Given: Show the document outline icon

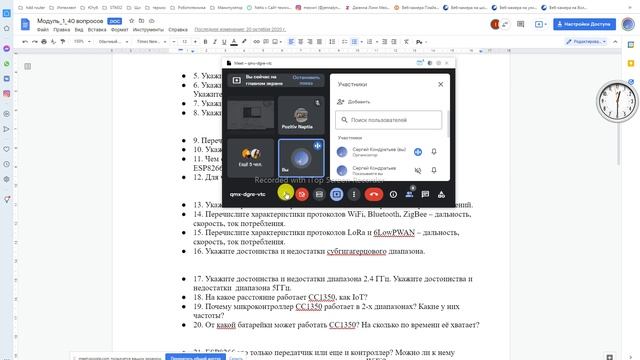Looking at the screenshot, I should point(27,66).
